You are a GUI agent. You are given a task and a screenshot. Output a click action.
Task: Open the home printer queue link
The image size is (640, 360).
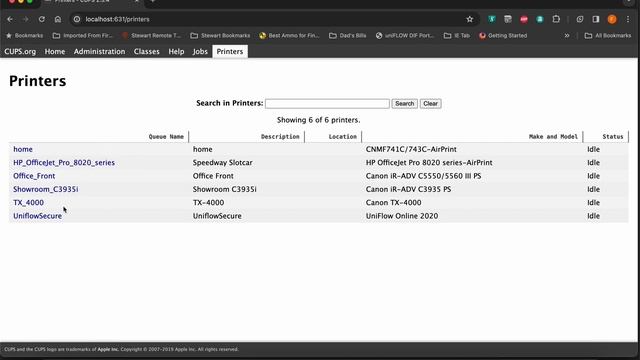(23, 149)
